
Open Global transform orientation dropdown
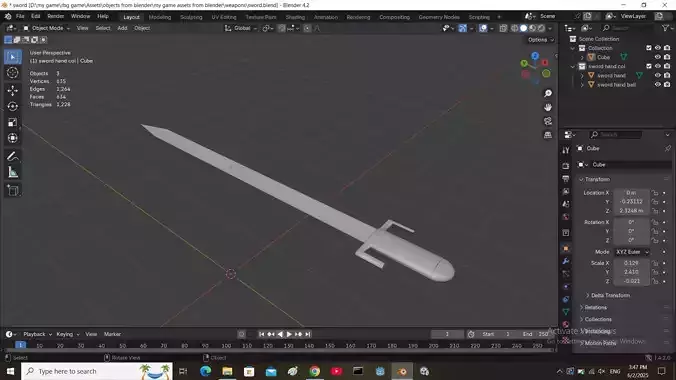[241, 28]
